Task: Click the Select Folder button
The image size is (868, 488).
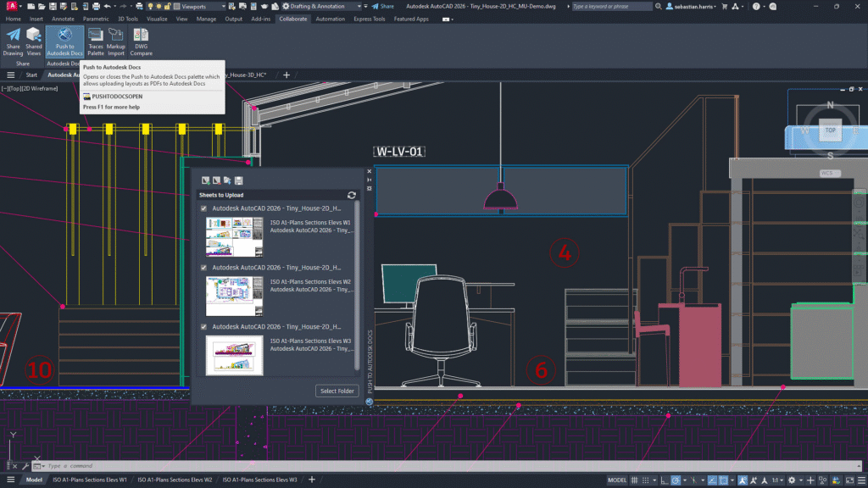Action: tap(337, 391)
